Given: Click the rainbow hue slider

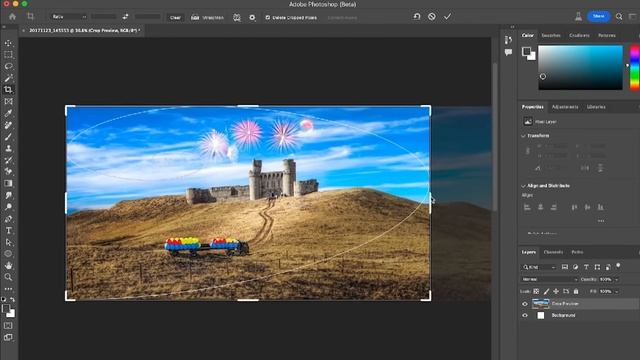Looking at the screenshot, I should 635,67.
